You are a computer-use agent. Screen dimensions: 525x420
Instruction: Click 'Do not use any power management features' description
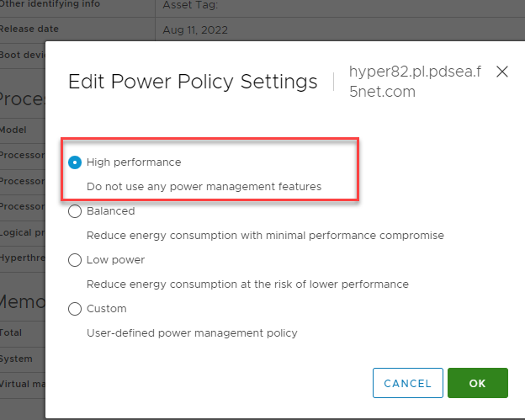tap(204, 186)
